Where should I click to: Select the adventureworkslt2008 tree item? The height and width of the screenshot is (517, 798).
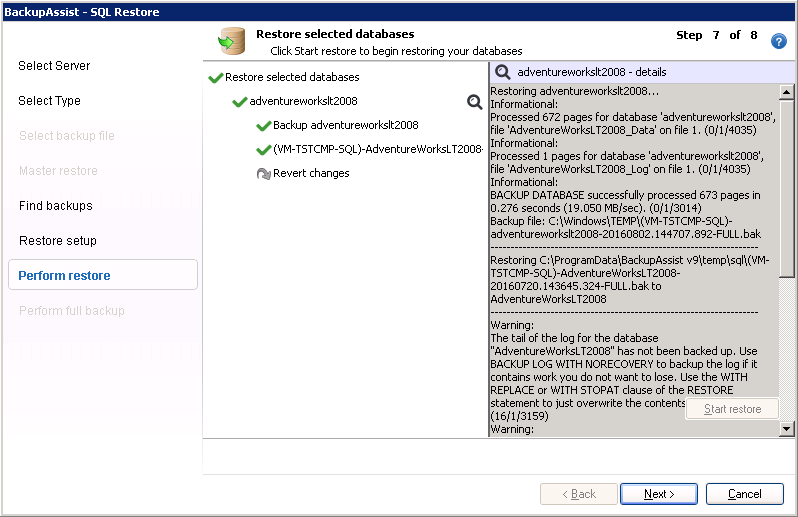(x=303, y=101)
